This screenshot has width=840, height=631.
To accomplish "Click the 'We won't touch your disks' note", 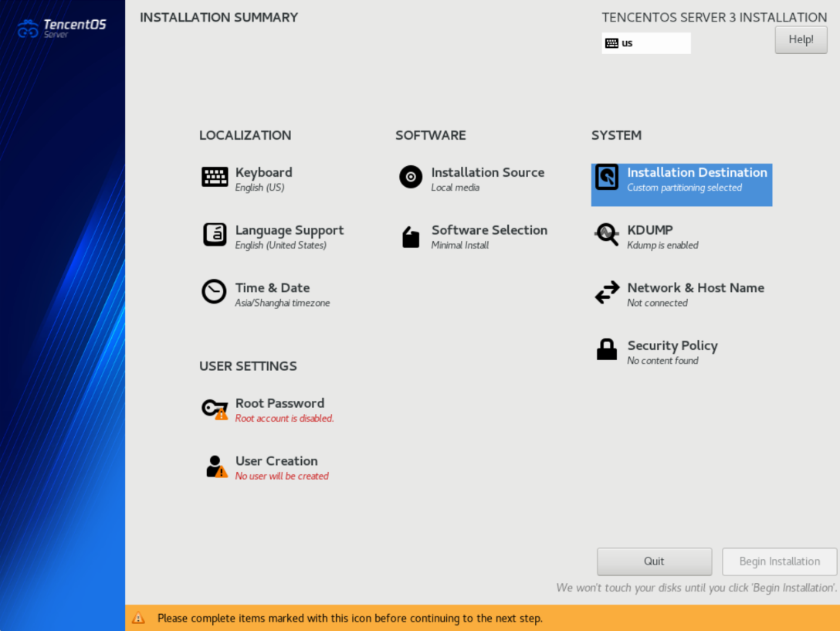I will coord(696,588).
